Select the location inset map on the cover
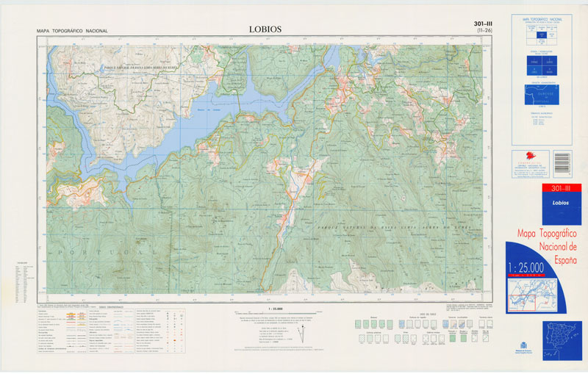This screenshot has width=588, height=374. [x=532, y=295]
